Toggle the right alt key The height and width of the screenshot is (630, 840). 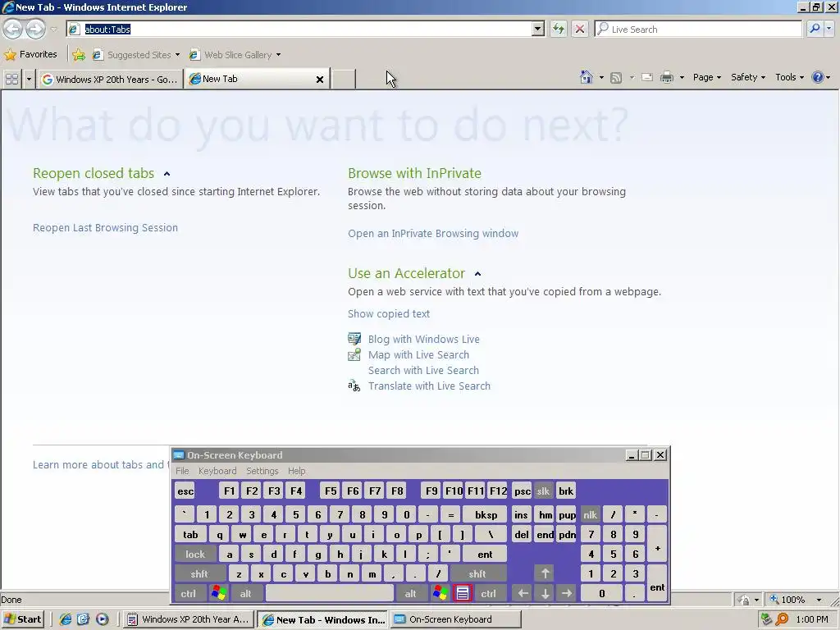pyautogui.click(x=410, y=593)
